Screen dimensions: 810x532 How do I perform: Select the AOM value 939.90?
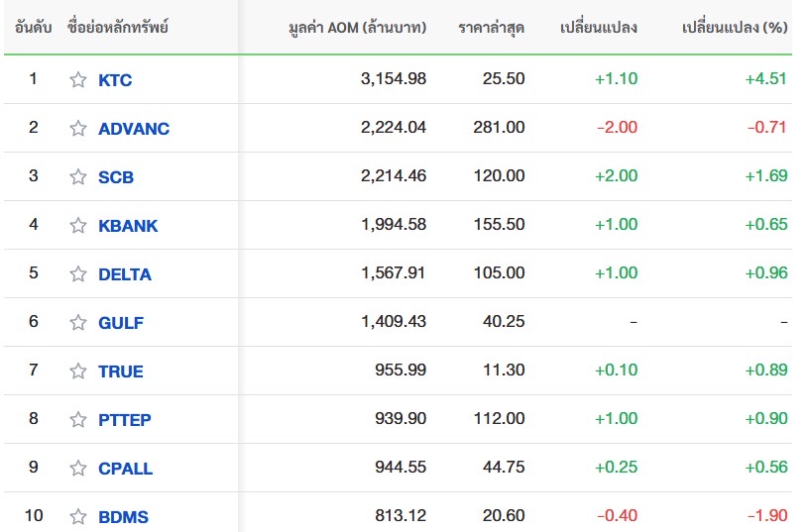pyautogui.click(x=401, y=418)
